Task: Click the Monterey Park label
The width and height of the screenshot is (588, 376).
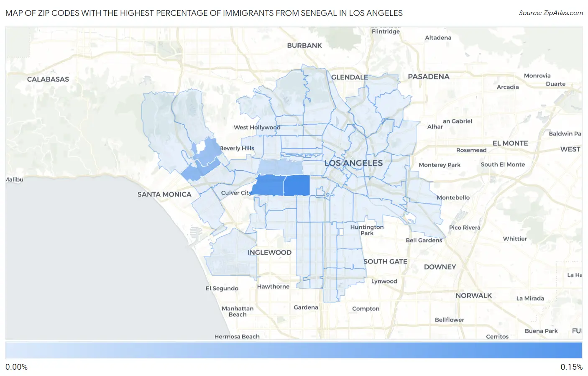Action: 440,165
